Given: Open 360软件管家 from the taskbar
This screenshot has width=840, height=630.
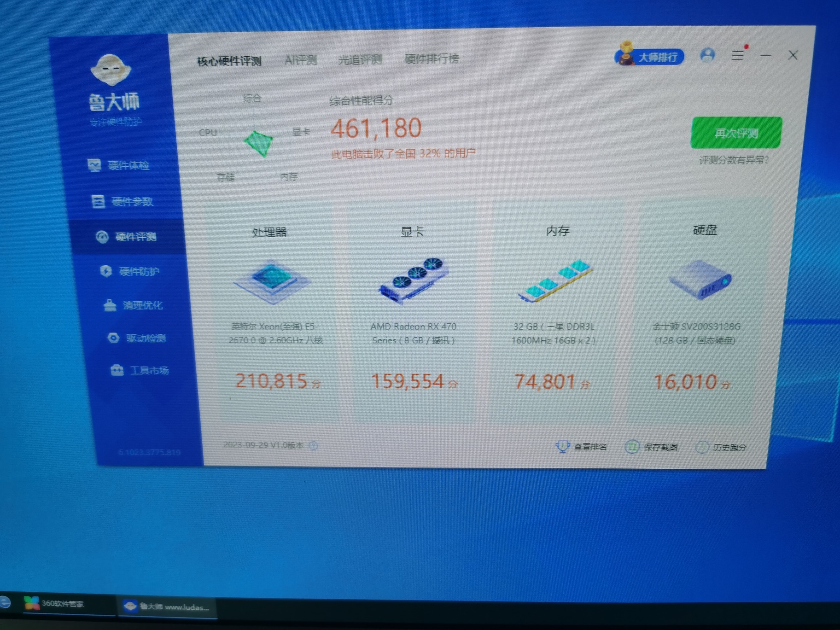Looking at the screenshot, I should coord(55,603).
